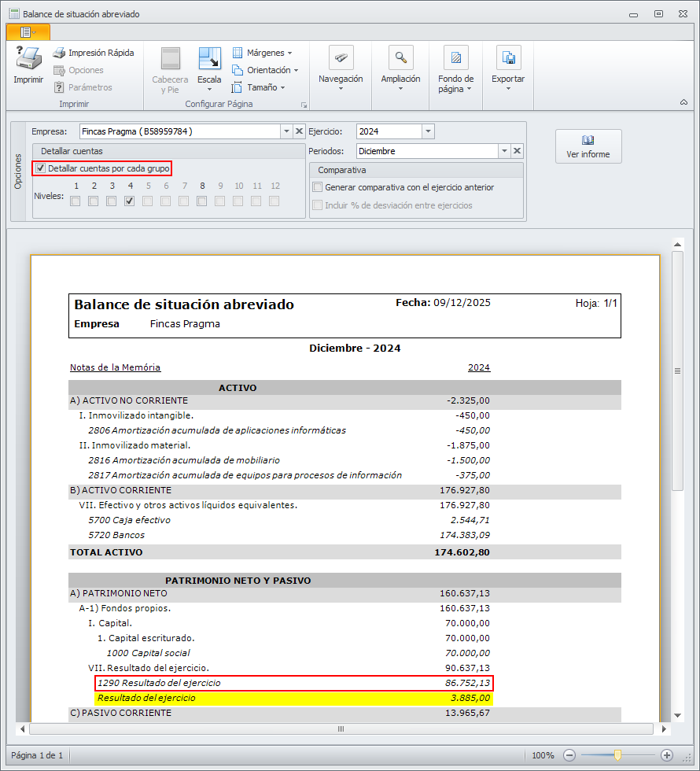Enable comparativa con el ejercicio anterior
Image resolution: width=700 pixels, height=771 pixels.
(x=318, y=187)
